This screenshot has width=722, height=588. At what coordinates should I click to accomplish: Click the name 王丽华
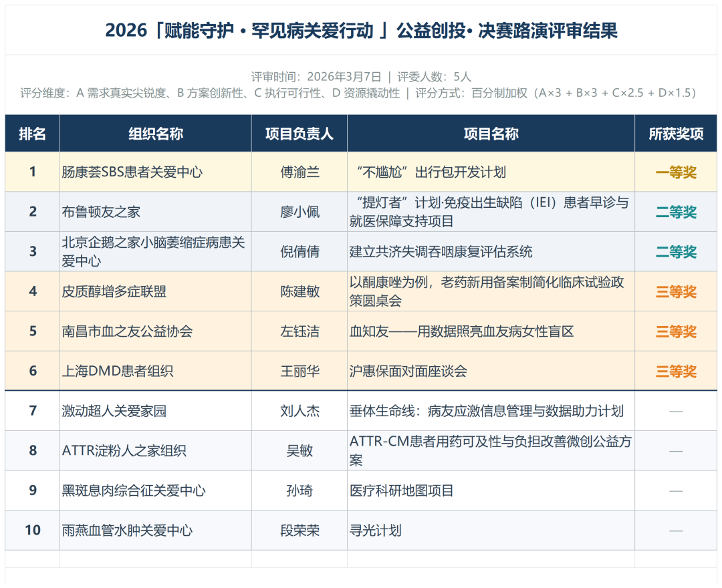[299, 372]
